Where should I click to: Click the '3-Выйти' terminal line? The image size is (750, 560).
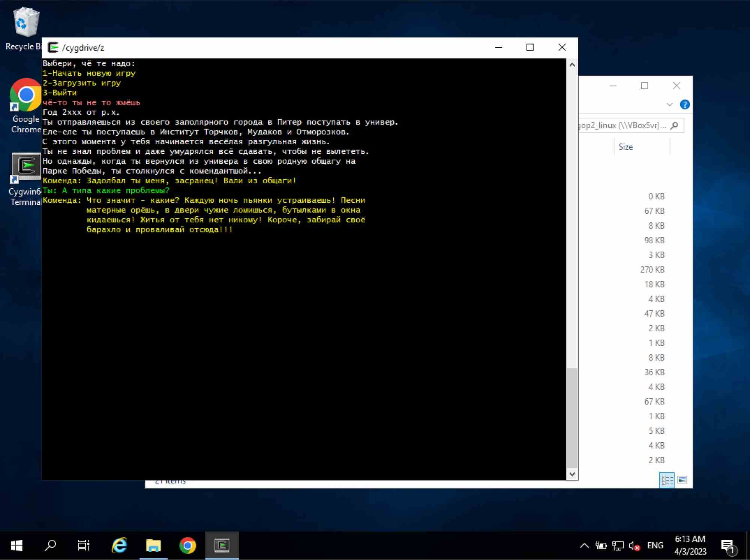point(60,93)
